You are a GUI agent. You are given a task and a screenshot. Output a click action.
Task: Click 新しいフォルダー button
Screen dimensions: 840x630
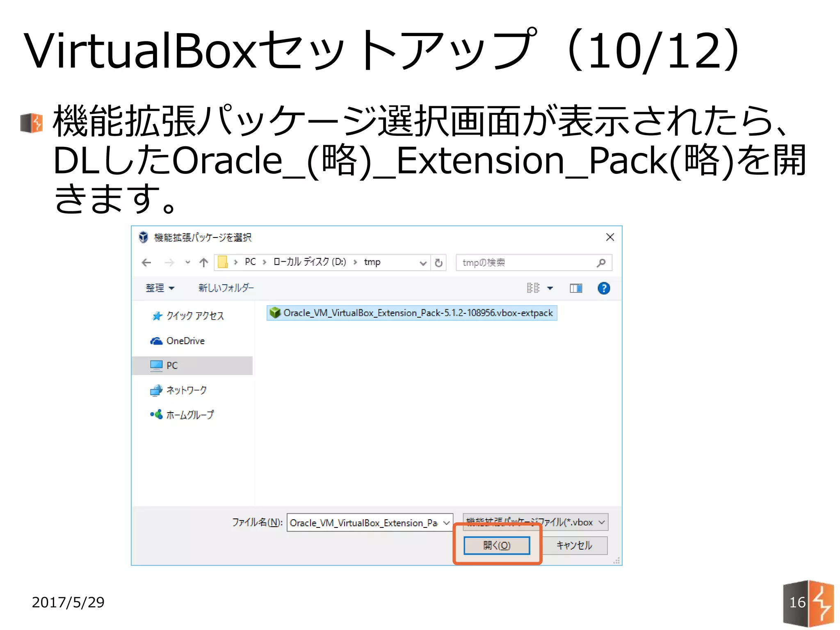coord(226,288)
